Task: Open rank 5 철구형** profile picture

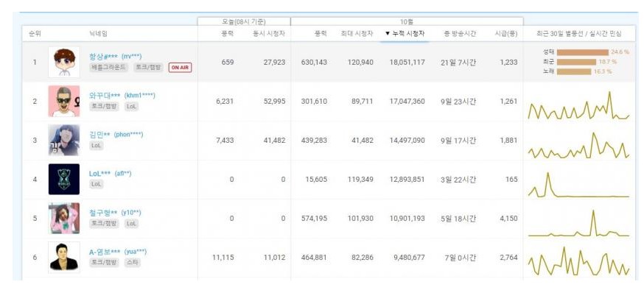Action: click(x=64, y=218)
